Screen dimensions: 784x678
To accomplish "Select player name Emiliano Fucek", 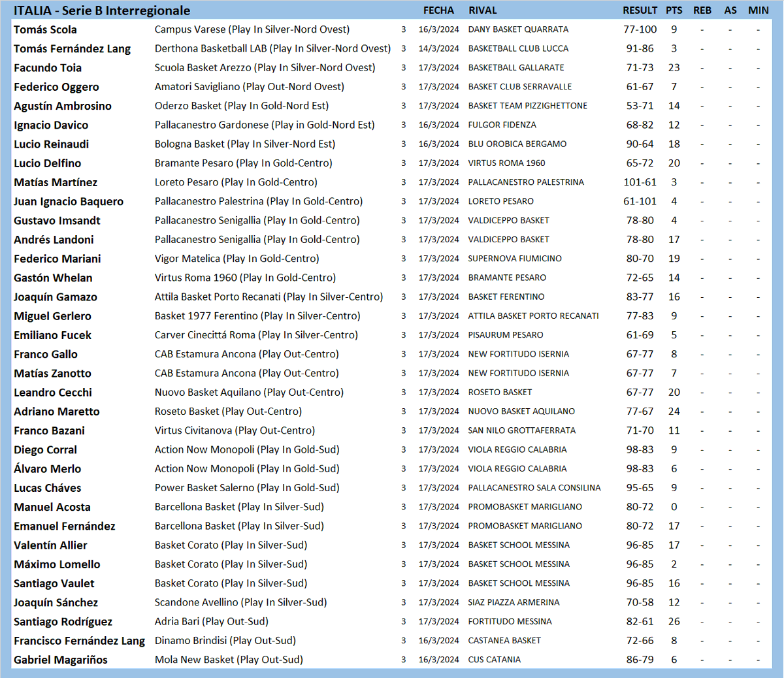I will [52, 335].
